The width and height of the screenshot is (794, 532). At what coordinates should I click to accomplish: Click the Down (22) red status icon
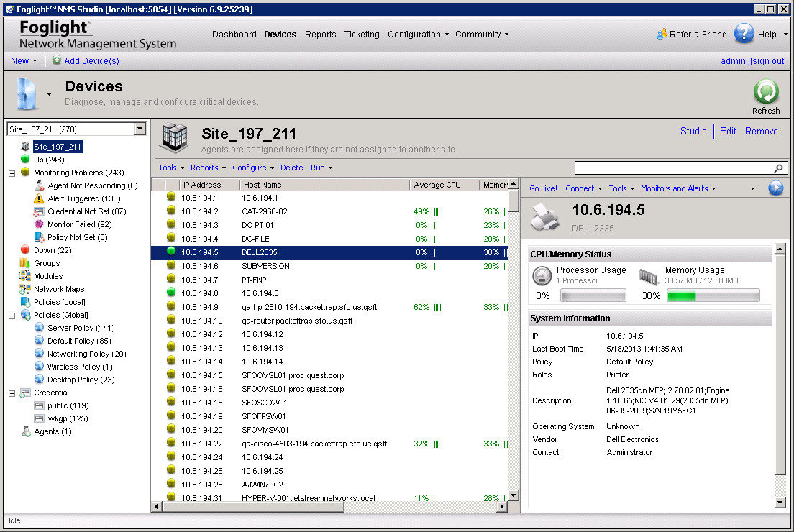pyautogui.click(x=24, y=250)
